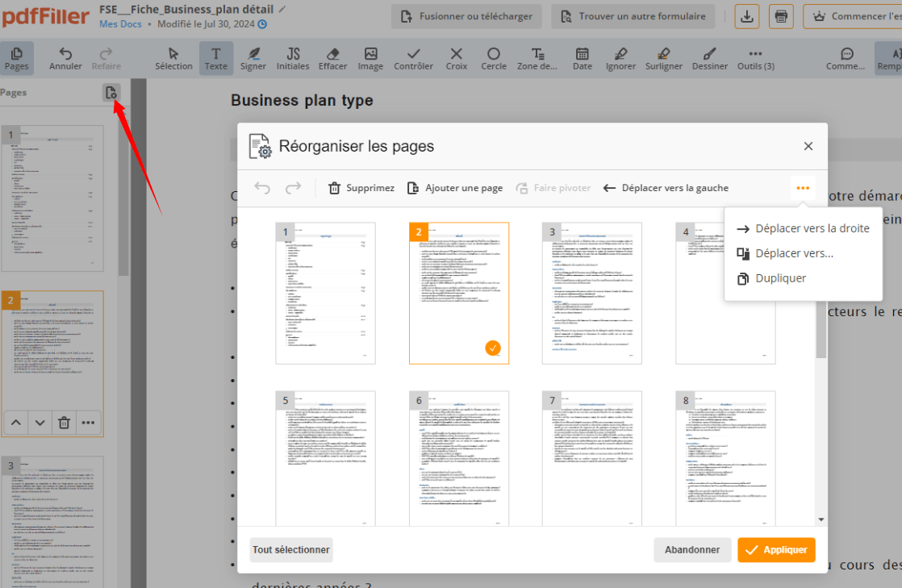Viewport: 902px width, 588px height.
Task: Move sidebar page 2 down
Action: coord(40,423)
